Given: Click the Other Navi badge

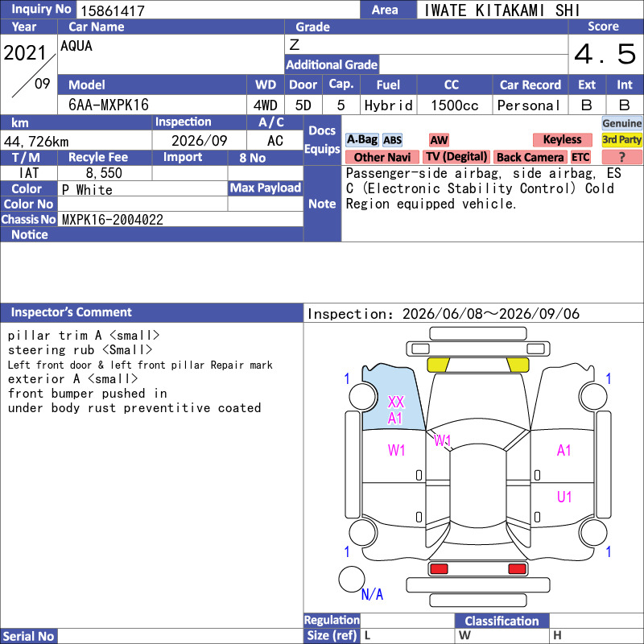Looking at the screenshot, I should (382, 157).
